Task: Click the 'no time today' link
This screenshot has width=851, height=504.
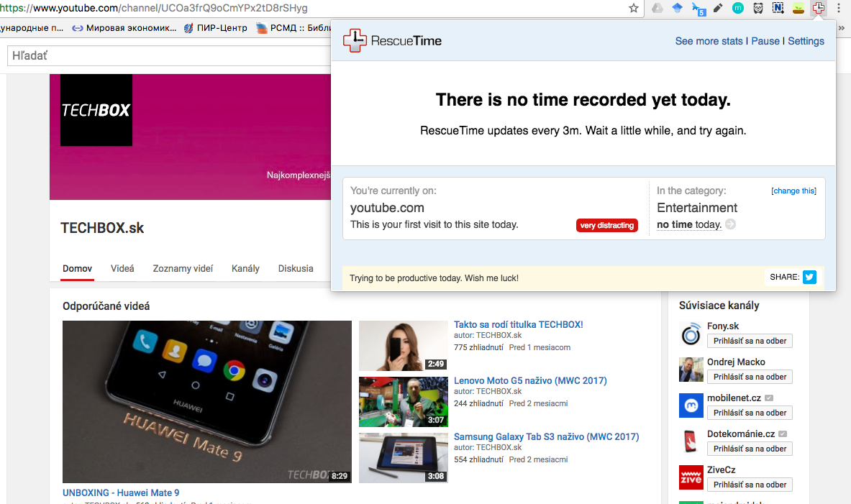Action: tap(689, 224)
